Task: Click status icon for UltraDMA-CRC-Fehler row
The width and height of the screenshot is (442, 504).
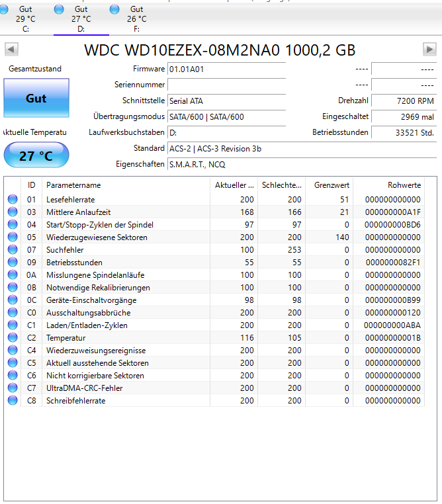Action: 13,388
